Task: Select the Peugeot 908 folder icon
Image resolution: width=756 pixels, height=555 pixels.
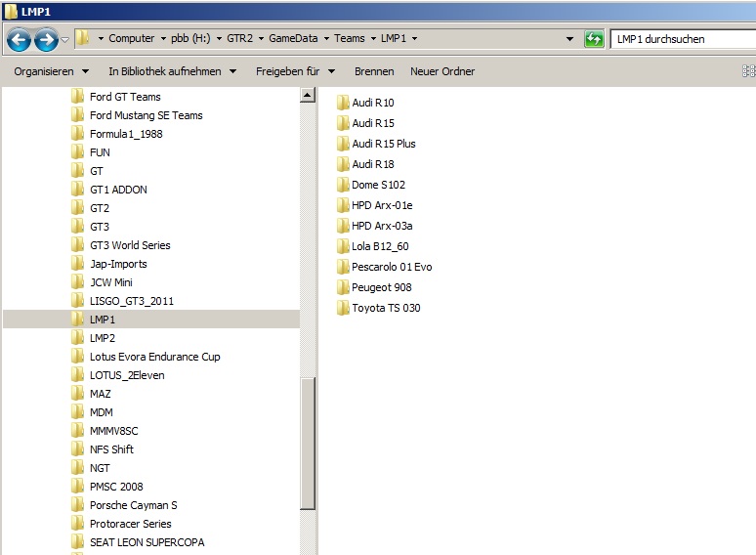Action: [x=343, y=287]
